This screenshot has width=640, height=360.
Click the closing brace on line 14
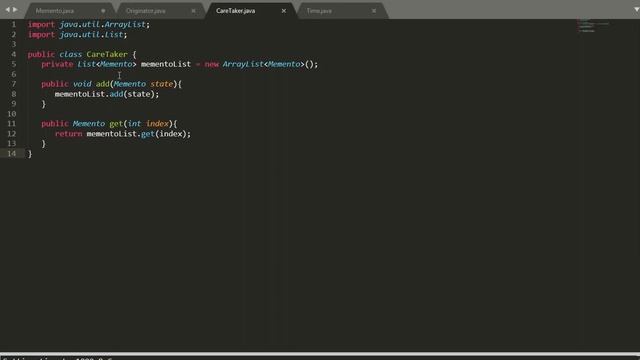30,154
